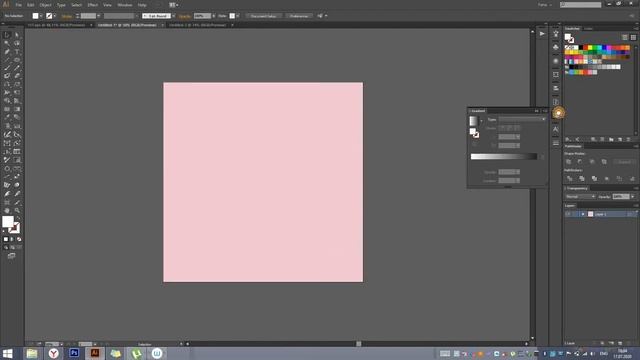
Task: Click Intersect shape mode in Pathfinder
Action: [592, 162]
